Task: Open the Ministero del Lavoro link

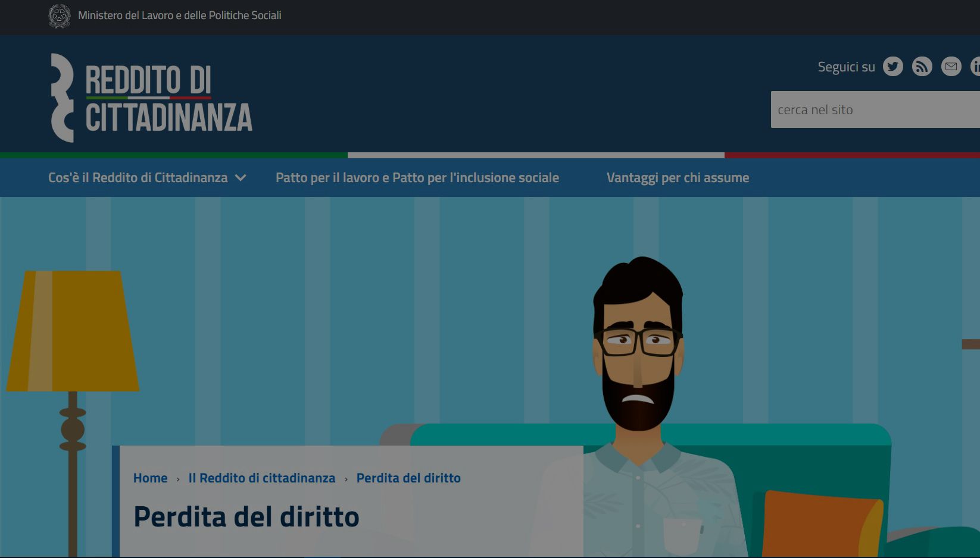Action: click(x=179, y=15)
